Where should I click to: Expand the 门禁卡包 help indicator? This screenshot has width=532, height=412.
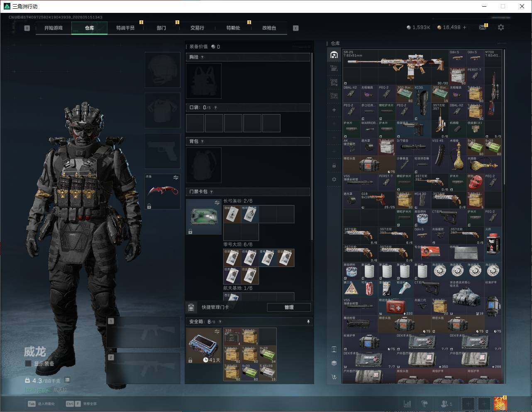(x=212, y=192)
